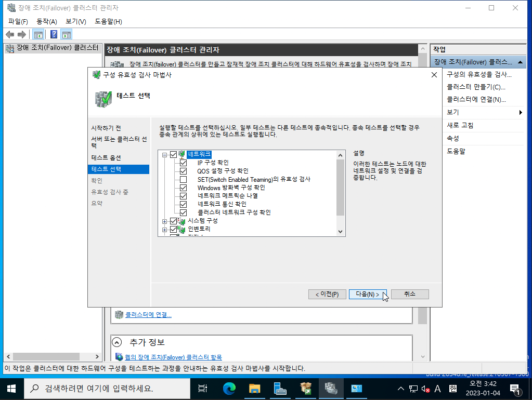532x400 pixels.
Task: Open the 동작(A) menu
Action: coord(46,22)
